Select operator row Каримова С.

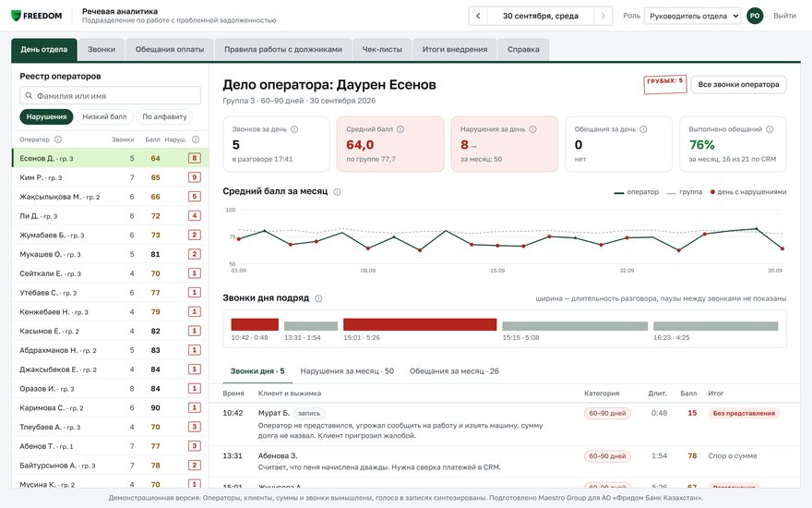click(x=111, y=407)
